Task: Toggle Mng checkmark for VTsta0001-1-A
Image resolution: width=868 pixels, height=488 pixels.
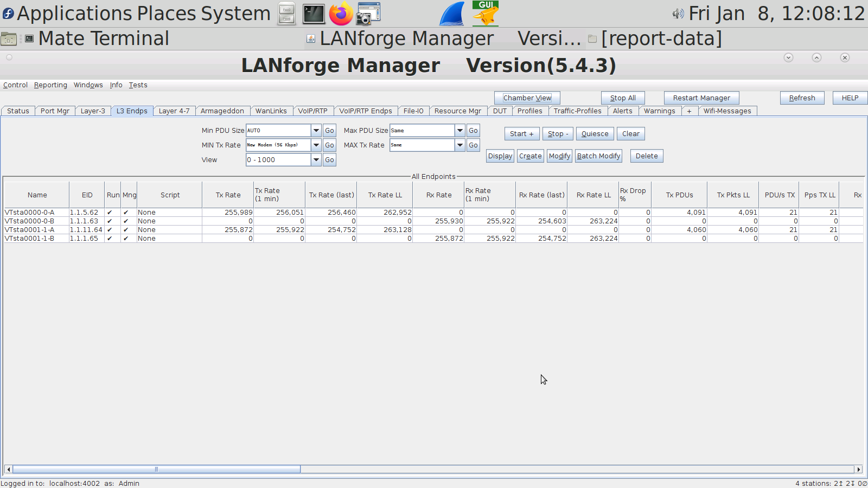Action: click(x=126, y=230)
